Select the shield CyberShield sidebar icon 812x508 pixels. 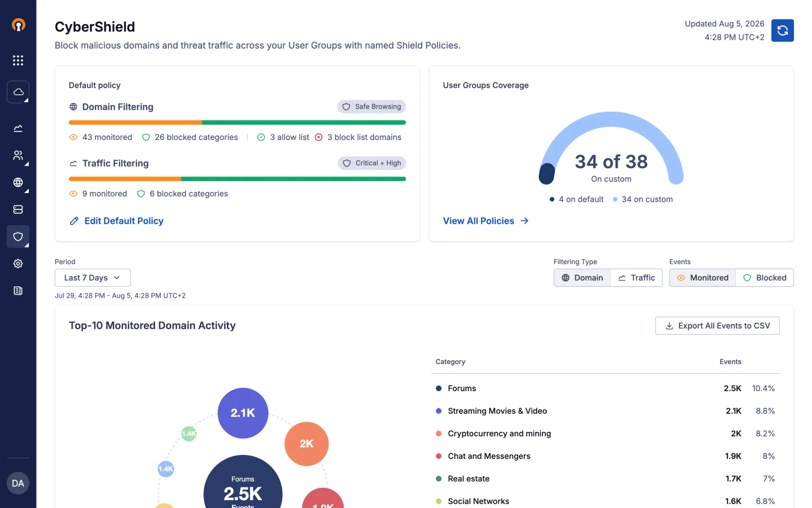pos(18,236)
